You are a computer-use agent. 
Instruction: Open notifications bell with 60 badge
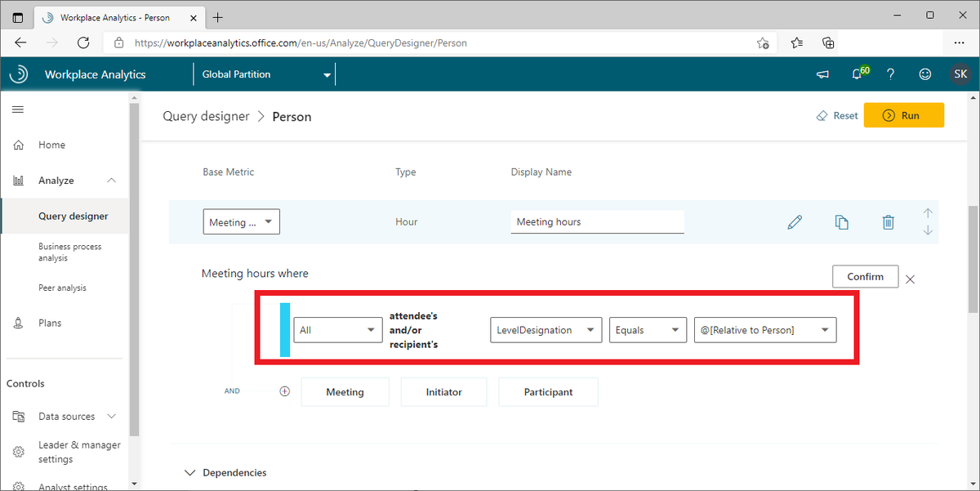(858, 74)
